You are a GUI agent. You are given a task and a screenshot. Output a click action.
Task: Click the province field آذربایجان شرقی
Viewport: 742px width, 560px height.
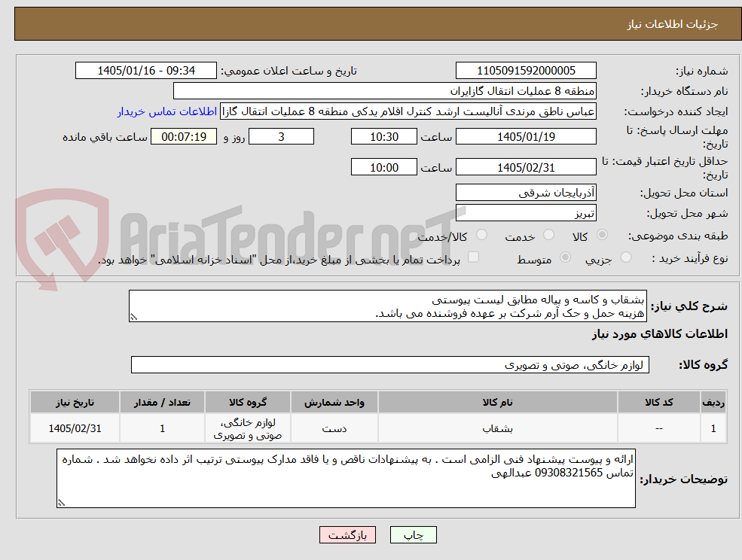click(x=526, y=193)
